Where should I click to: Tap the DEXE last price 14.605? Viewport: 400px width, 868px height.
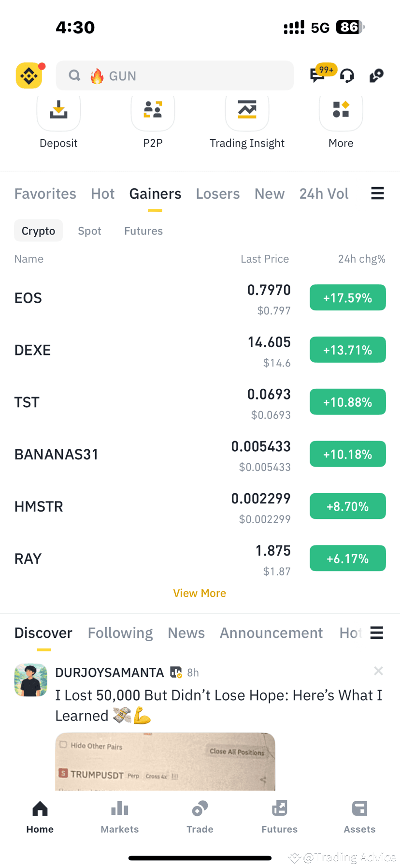coord(269,342)
